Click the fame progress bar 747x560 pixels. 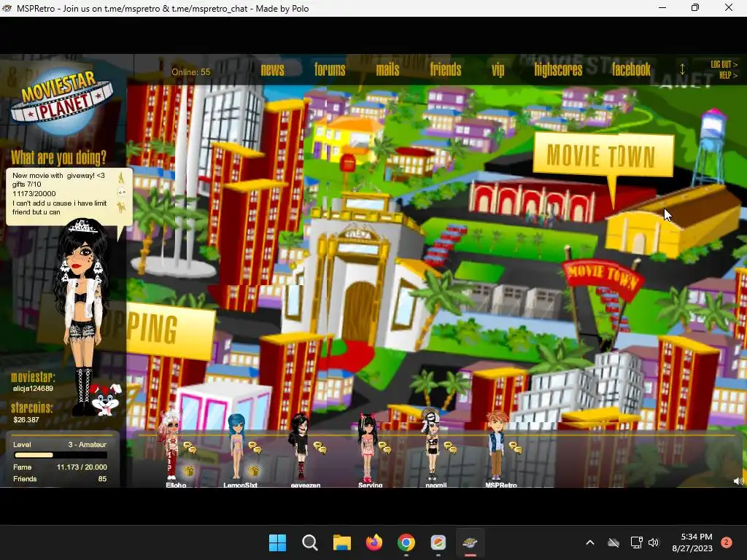pos(61,455)
